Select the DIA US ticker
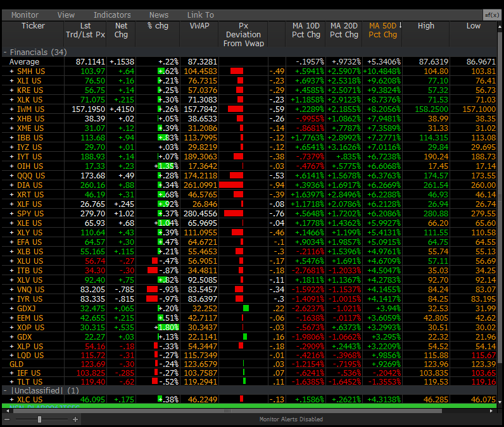 pos(30,185)
